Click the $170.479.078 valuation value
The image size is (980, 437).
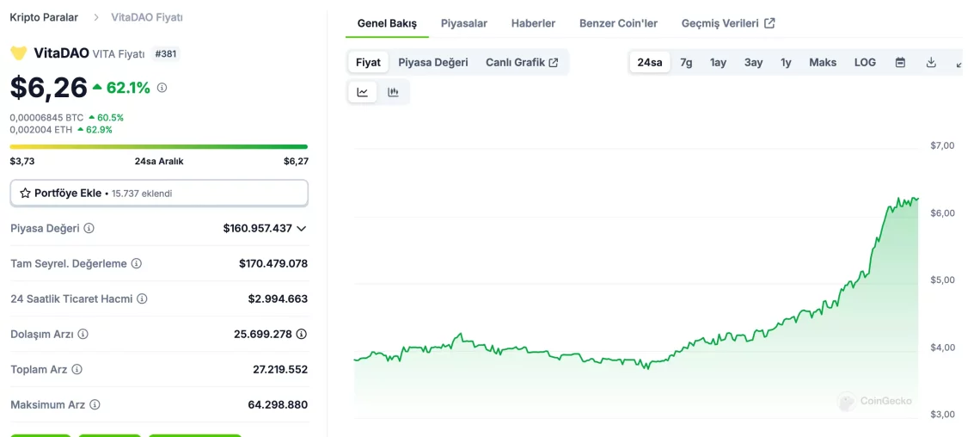pos(273,264)
